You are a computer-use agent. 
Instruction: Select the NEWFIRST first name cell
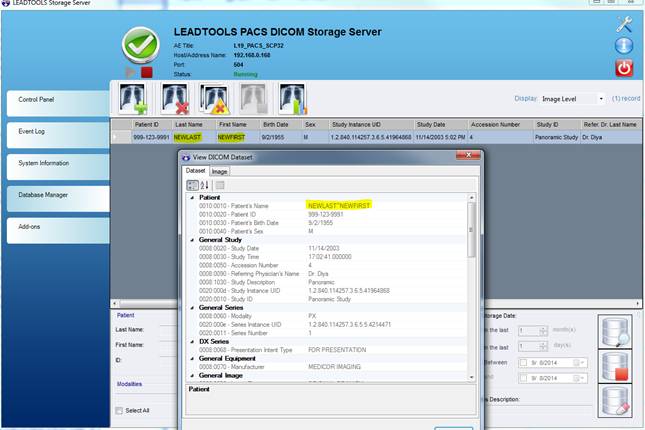tap(237, 137)
